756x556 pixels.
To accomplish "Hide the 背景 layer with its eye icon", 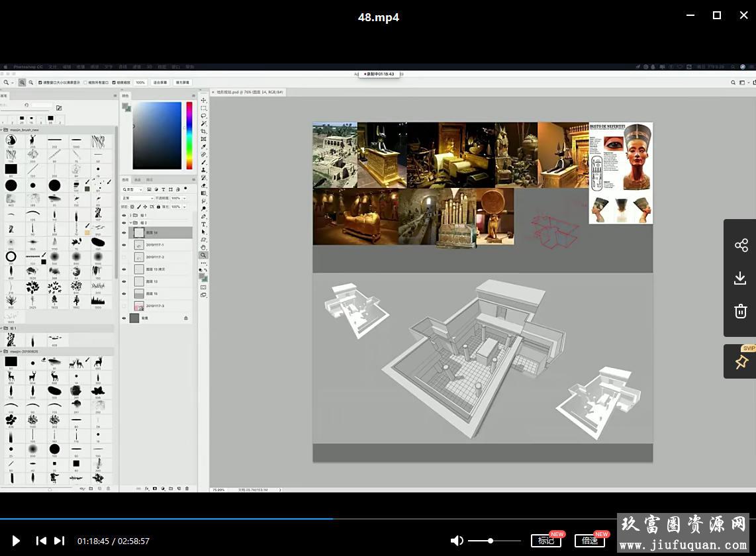I will tap(124, 318).
